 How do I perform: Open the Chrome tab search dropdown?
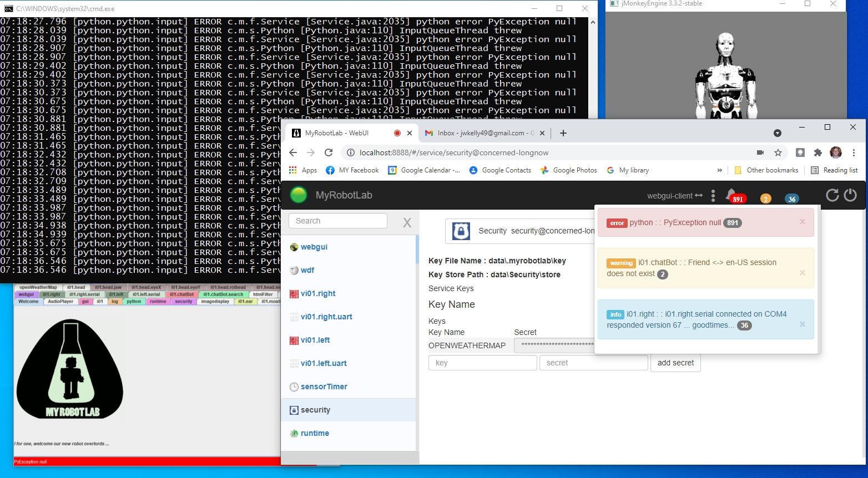[777, 133]
